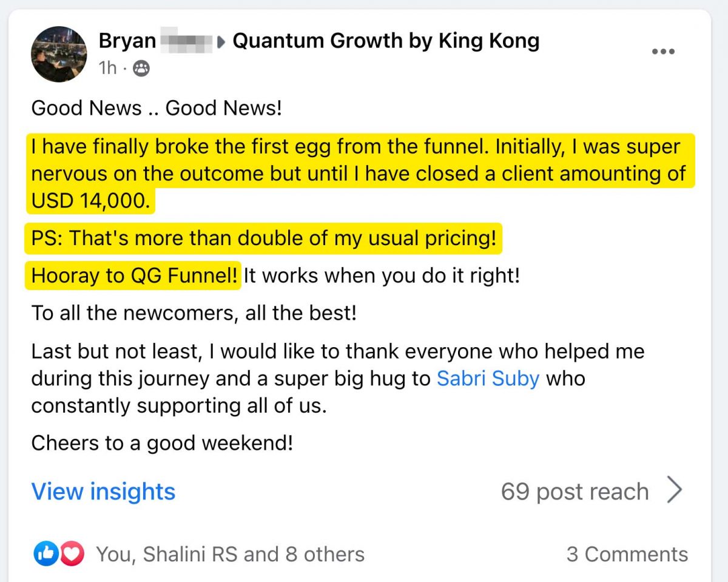The width and height of the screenshot is (728, 582).
Task: Click the red heart Love reaction icon
Action: (x=72, y=553)
